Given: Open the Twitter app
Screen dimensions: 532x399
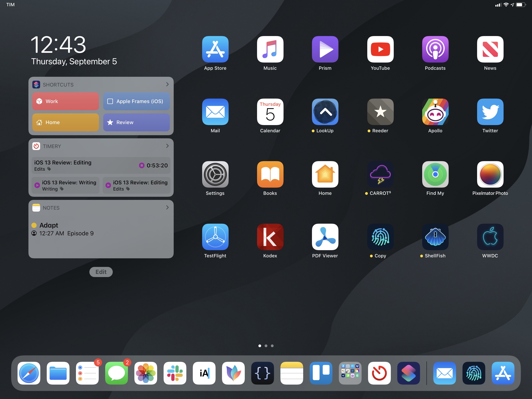Looking at the screenshot, I should pos(490,112).
